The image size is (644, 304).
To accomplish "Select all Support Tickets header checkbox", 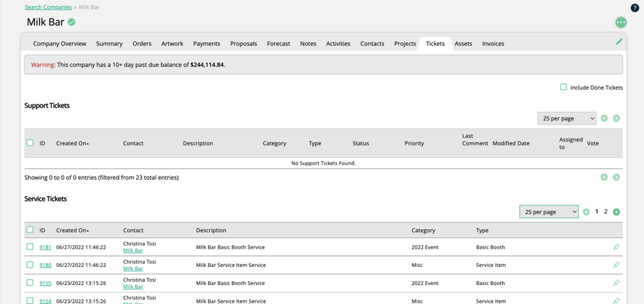I will pyautogui.click(x=30, y=143).
